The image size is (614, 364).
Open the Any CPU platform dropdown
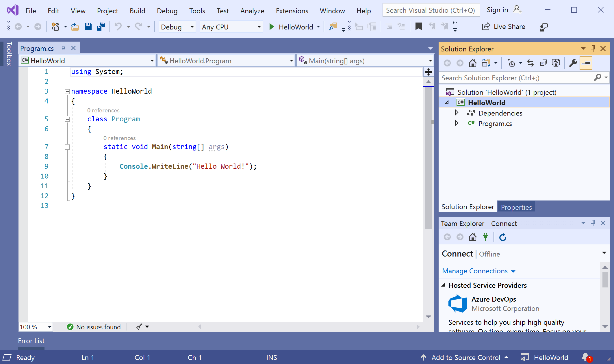click(x=232, y=27)
